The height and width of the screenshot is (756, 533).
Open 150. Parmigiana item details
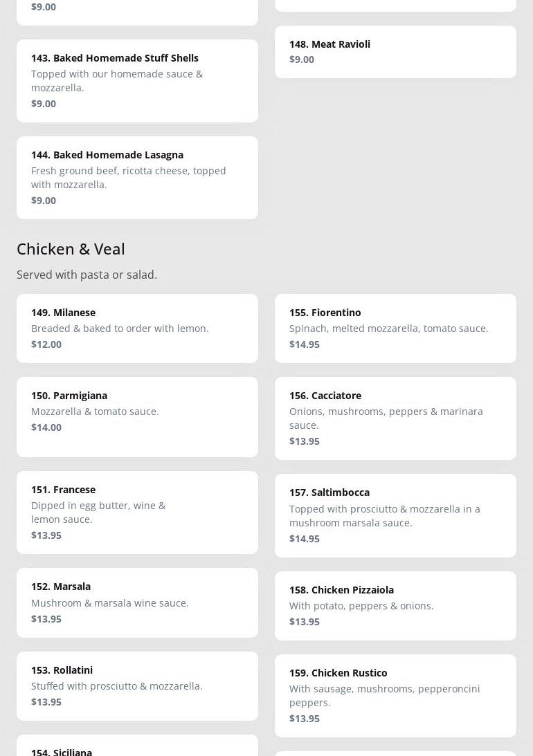click(137, 416)
